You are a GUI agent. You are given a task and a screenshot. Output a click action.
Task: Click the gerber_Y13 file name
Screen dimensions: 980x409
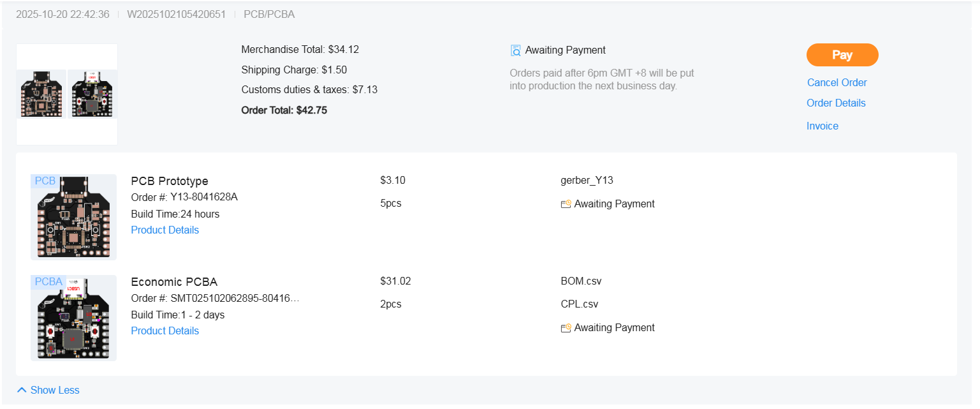pyautogui.click(x=587, y=180)
